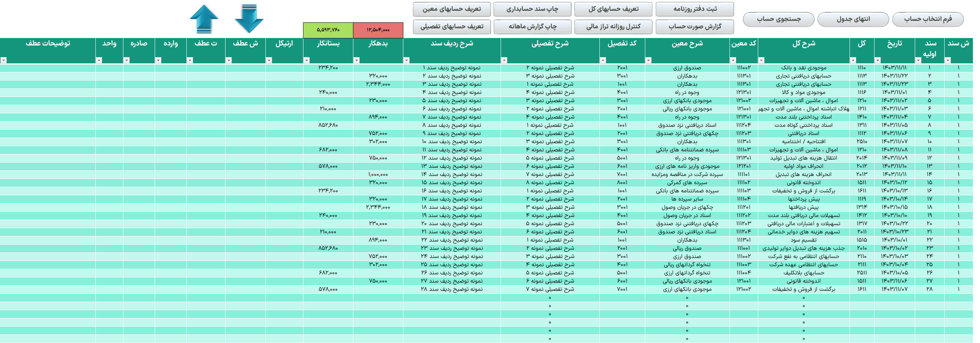
Task: Expand the شرح کل column filter dropdown
Action: [761, 60]
